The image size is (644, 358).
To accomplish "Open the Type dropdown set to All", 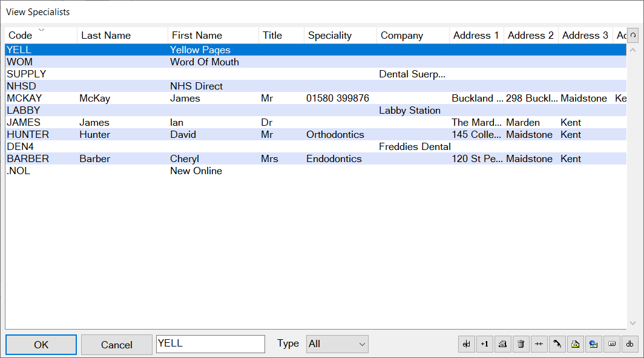I will (x=337, y=344).
